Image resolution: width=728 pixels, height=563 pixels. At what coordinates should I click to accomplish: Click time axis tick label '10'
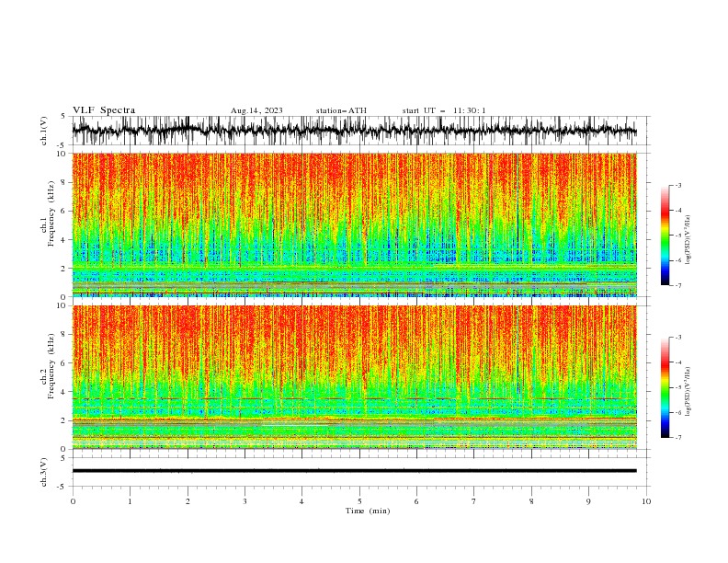click(646, 501)
